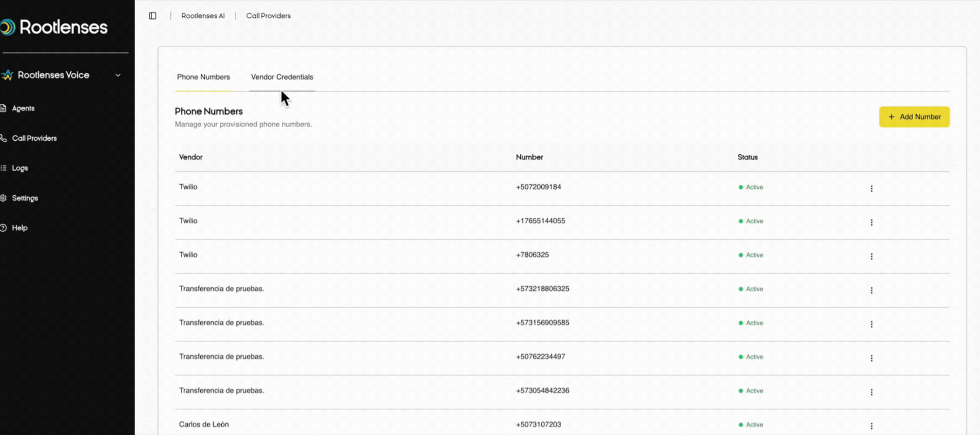Open Call Providers in sidebar
Viewport: 980px width, 435px height.
(x=34, y=138)
